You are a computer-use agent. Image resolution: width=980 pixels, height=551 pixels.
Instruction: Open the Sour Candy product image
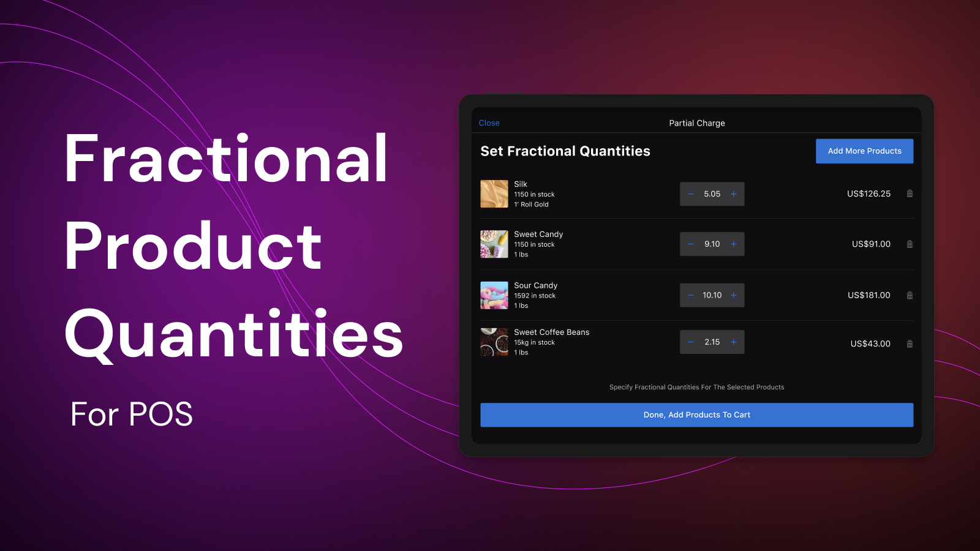coord(494,294)
